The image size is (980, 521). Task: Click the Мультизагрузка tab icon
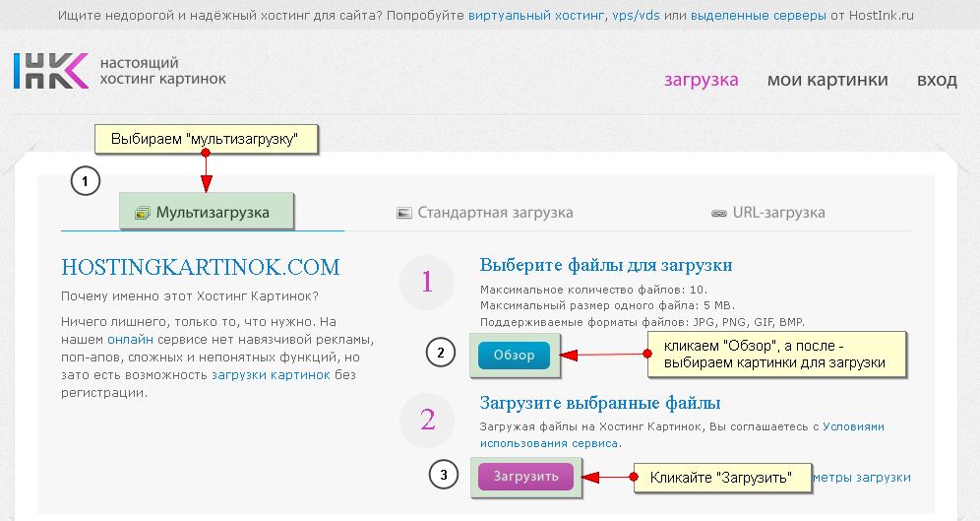coord(143,214)
